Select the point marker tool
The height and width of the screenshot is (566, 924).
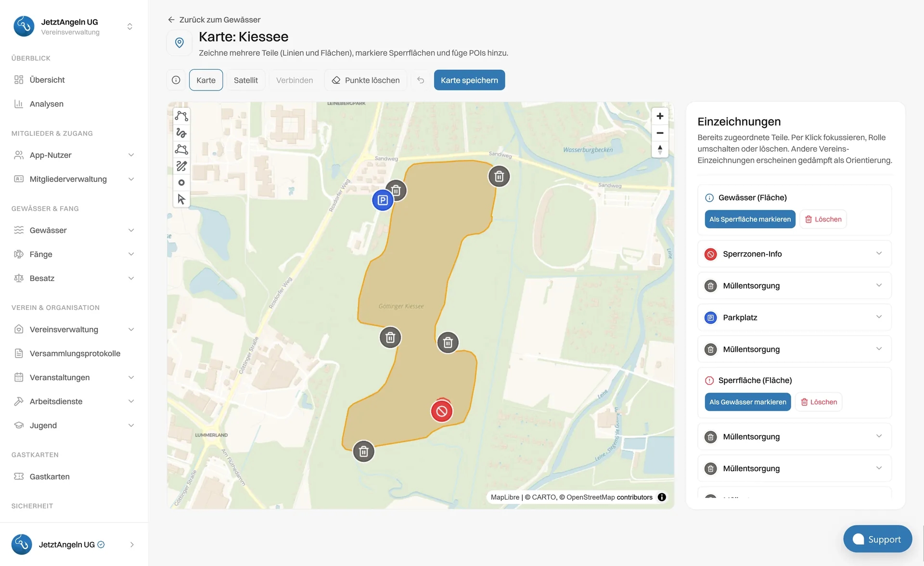(181, 182)
